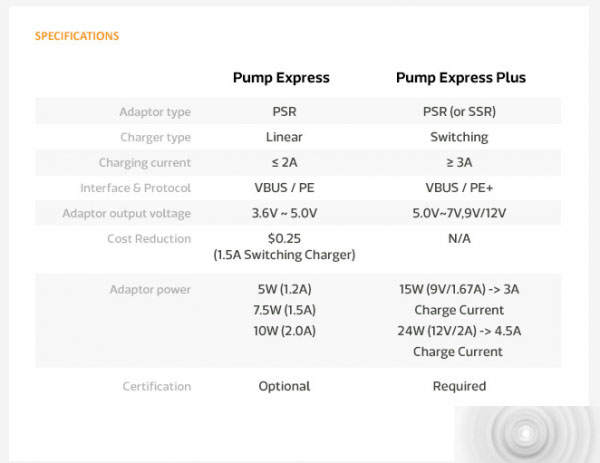Click the 7.5W (1.5A) power entry

pos(286,310)
